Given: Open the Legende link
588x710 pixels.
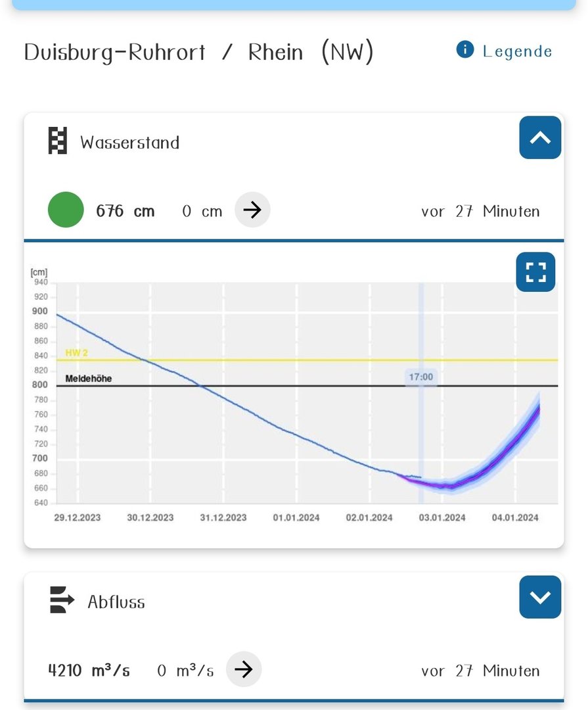Looking at the screenshot, I should click(517, 51).
